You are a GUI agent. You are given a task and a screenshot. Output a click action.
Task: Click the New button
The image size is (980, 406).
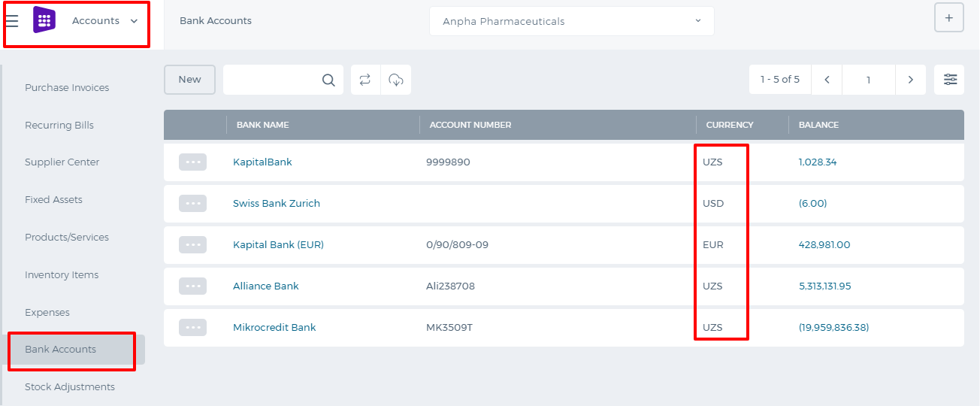tap(190, 80)
